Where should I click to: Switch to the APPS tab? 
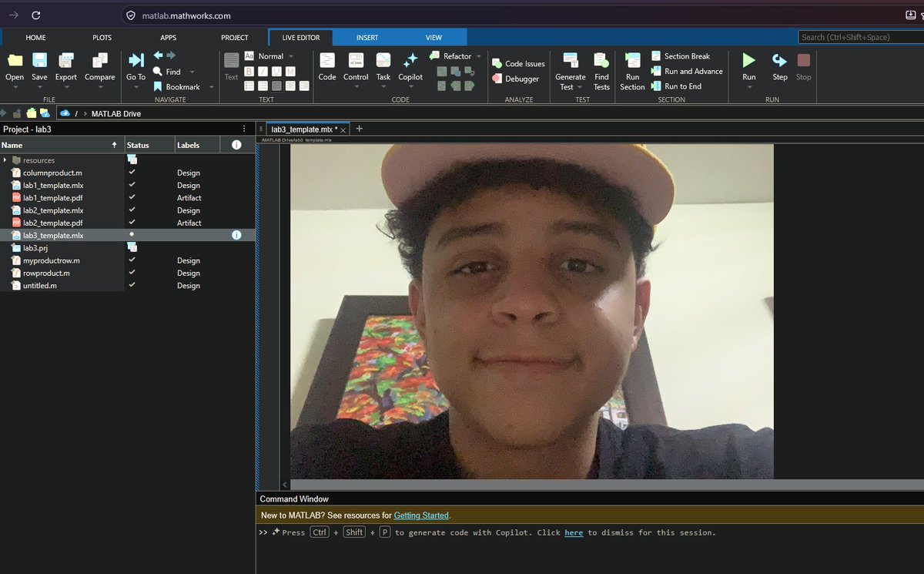click(168, 38)
